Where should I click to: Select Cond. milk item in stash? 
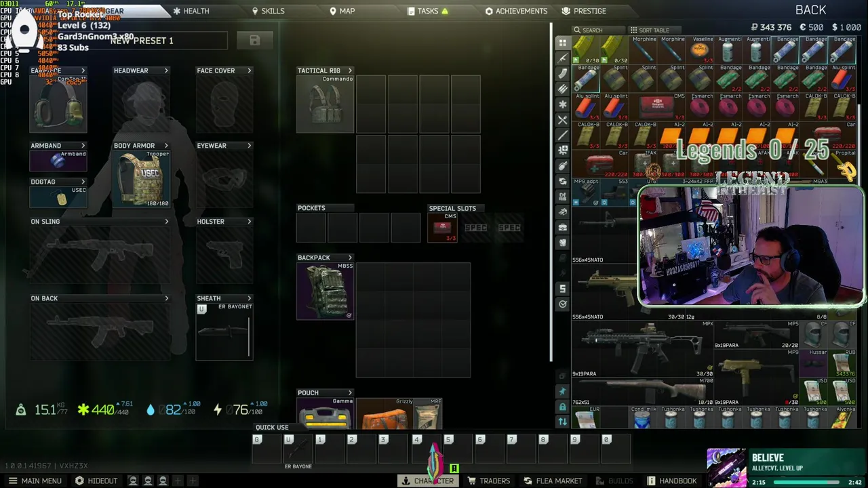643,418
